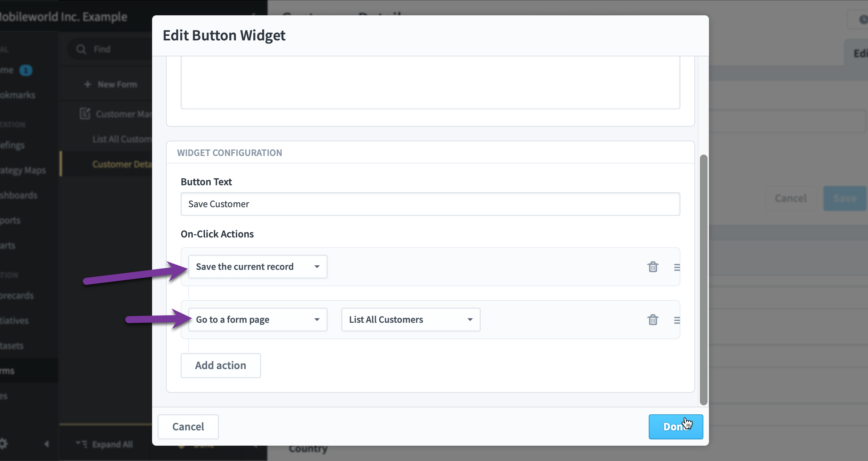
Task: Click Add action under On-Click Actions
Action: pos(221,365)
